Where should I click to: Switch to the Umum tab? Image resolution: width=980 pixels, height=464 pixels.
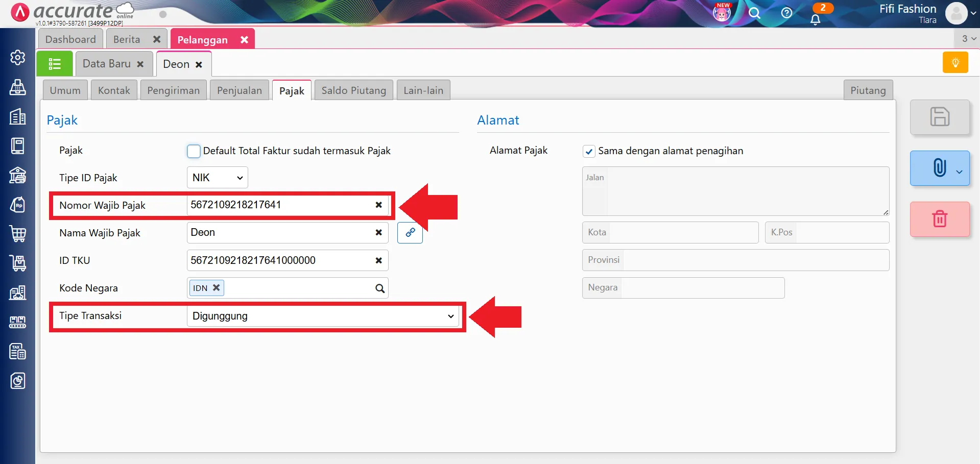[65, 90]
